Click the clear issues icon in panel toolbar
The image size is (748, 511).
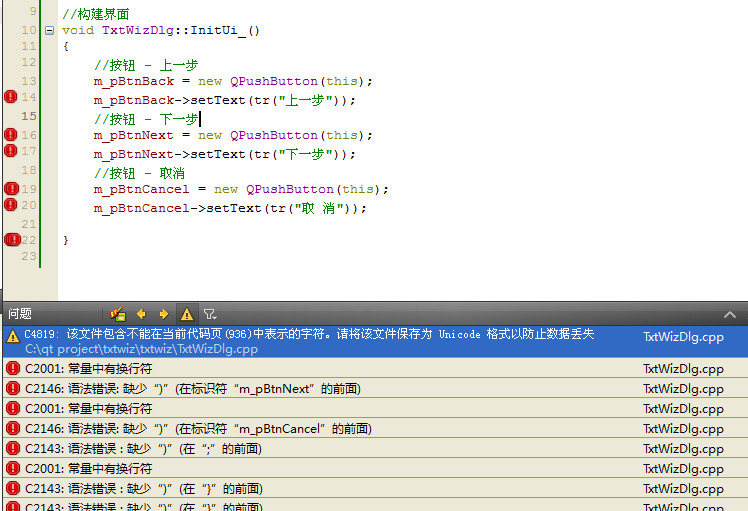[x=118, y=314]
